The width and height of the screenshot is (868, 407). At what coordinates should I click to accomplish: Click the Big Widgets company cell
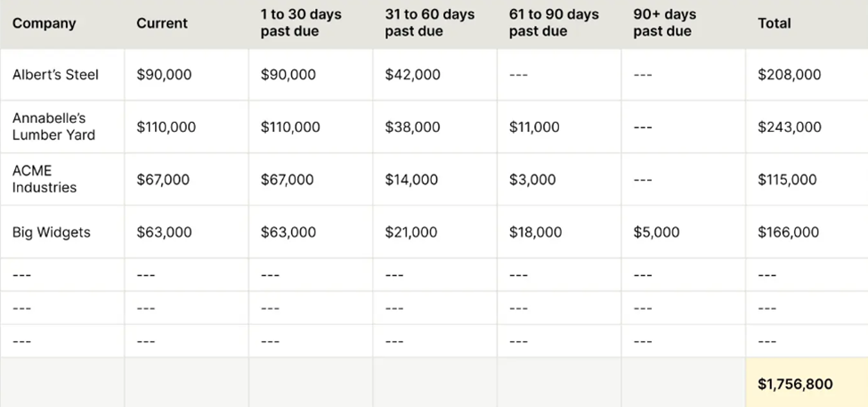(52, 232)
